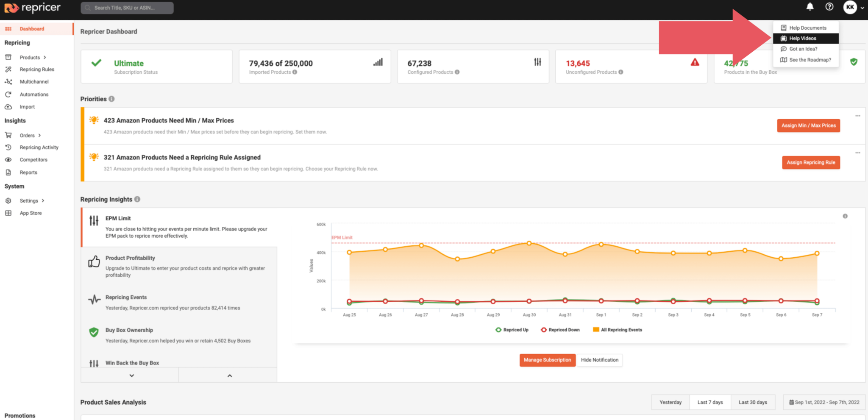Click the Competitors eye icon in sidebar

pyautogui.click(x=8, y=160)
